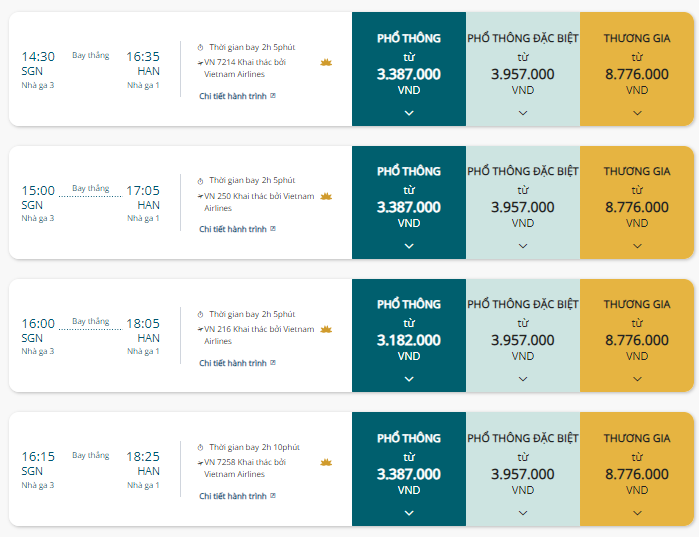This screenshot has height=537, width=699.
Task: Click the golden lotus icon for flight VN 7258
Action: (x=326, y=462)
